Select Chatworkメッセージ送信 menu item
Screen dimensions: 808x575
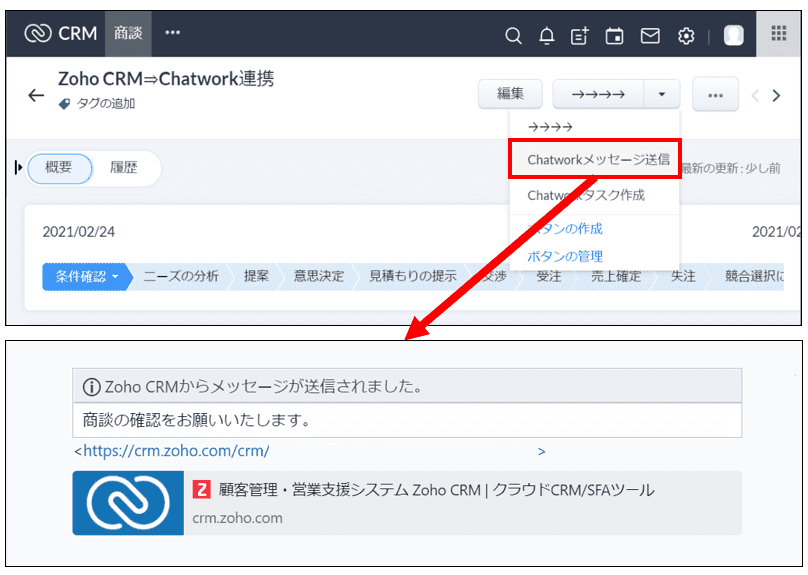598,160
